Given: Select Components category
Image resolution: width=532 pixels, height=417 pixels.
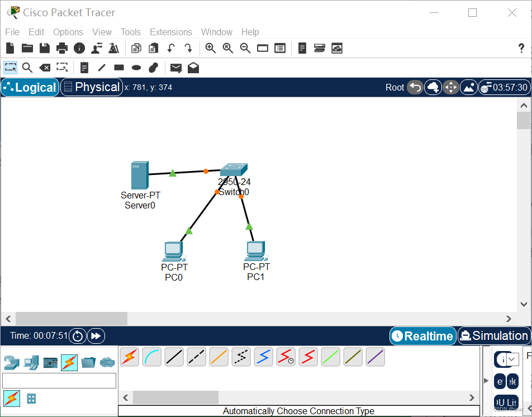Looking at the screenshot, I should click(x=50, y=363).
